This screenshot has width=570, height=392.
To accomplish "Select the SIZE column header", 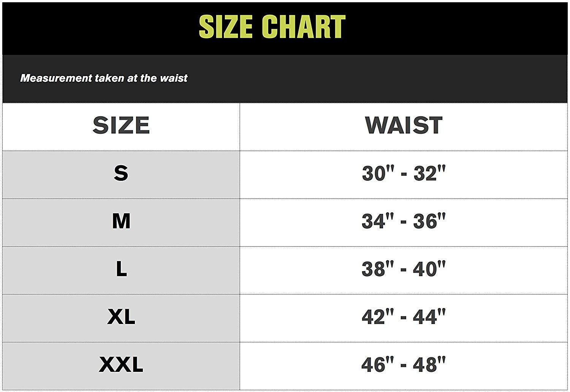I will click(x=121, y=126).
